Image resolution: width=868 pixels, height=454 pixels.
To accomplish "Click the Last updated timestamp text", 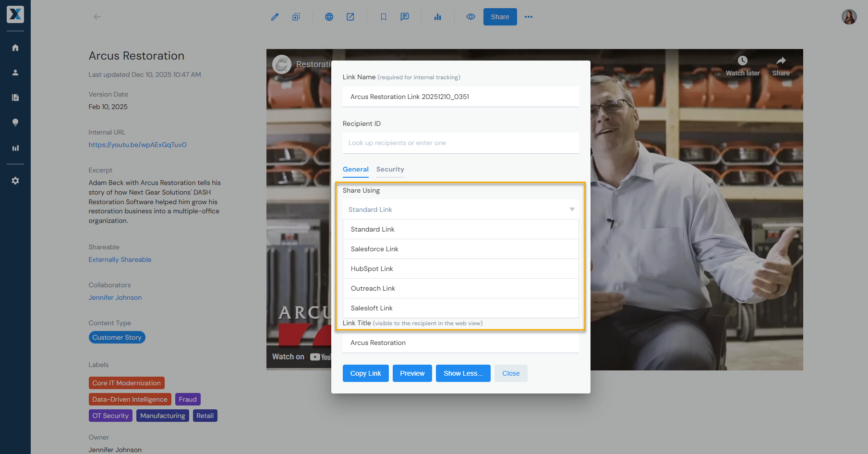I will pyautogui.click(x=145, y=74).
